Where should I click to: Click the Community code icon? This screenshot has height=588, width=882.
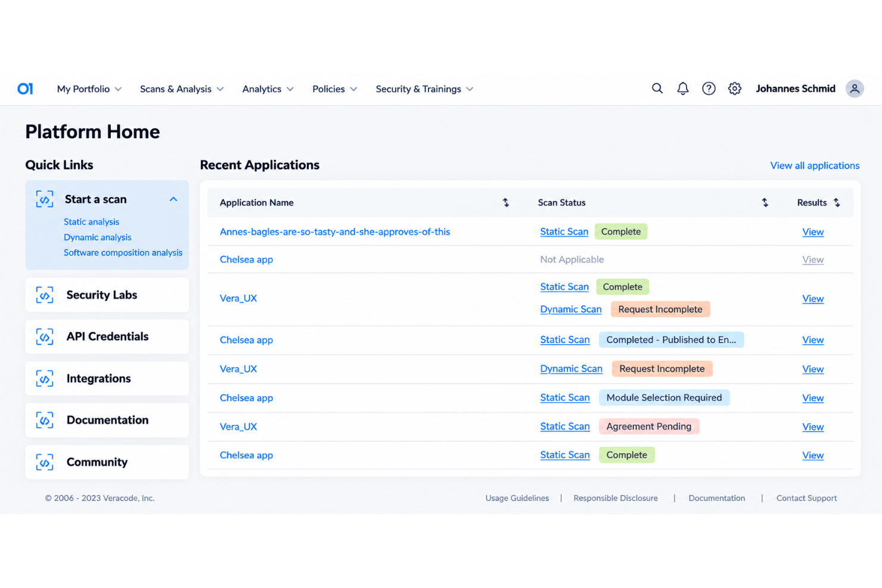pos(45,462)
